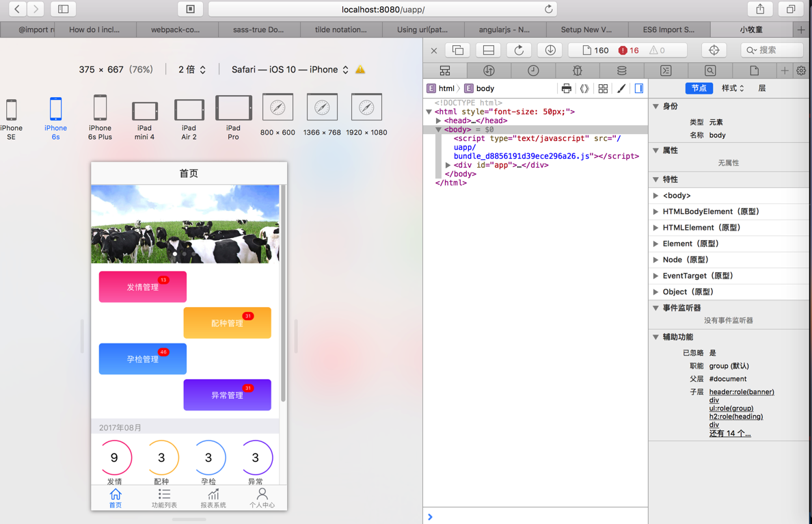Toggle layout grid icon in DOM bar
The width and height of the screenshot is (812, 524).
pos(603,88)
